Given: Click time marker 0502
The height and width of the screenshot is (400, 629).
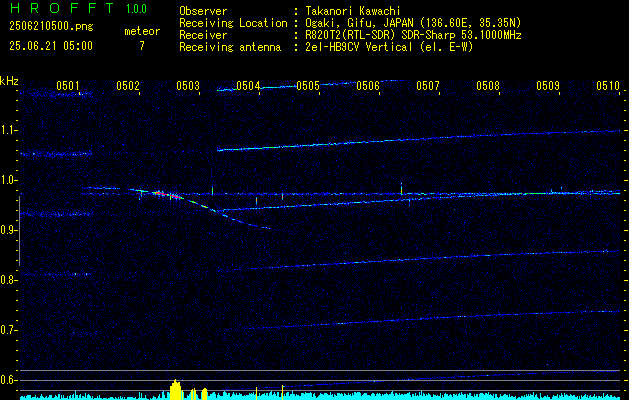Looking at the screenshot, I should point(128,85).
